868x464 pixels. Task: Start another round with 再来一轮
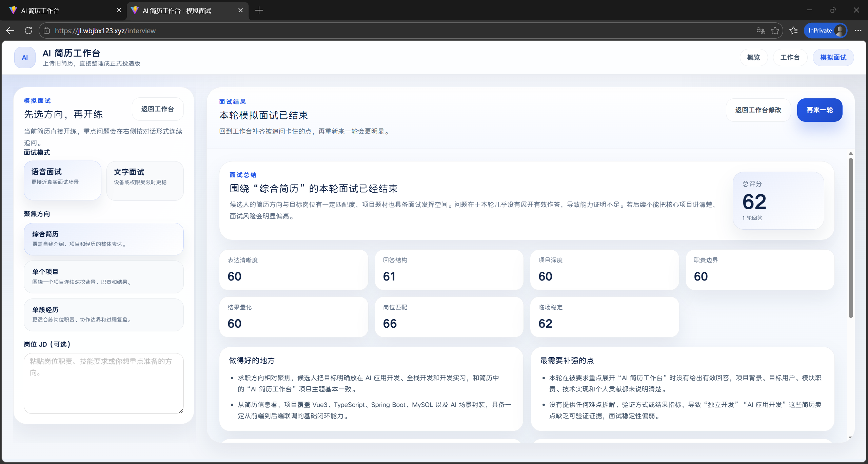coord(820,110)
